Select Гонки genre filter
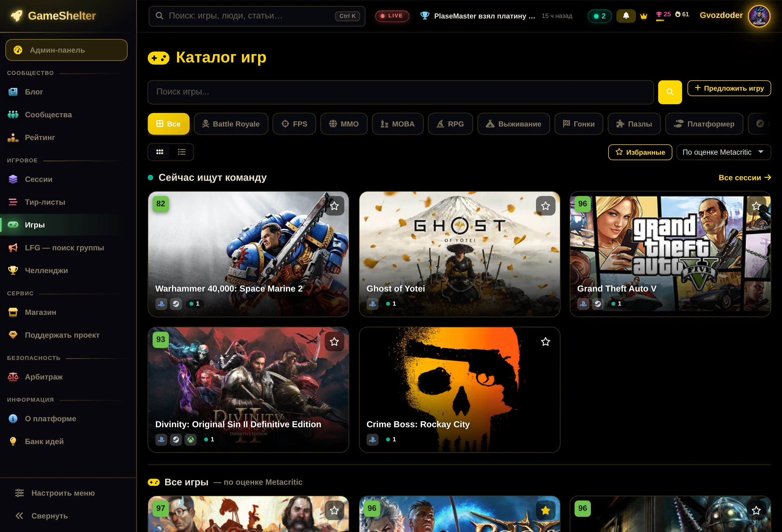Image resolution: width=782 pixels, height=532 pixels. [579, 124]
